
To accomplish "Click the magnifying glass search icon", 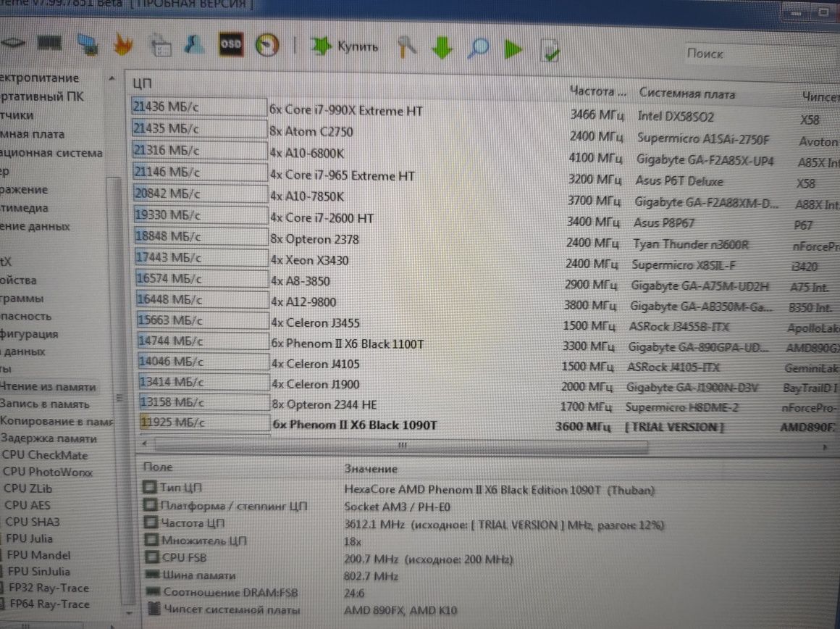I will 479,49.
